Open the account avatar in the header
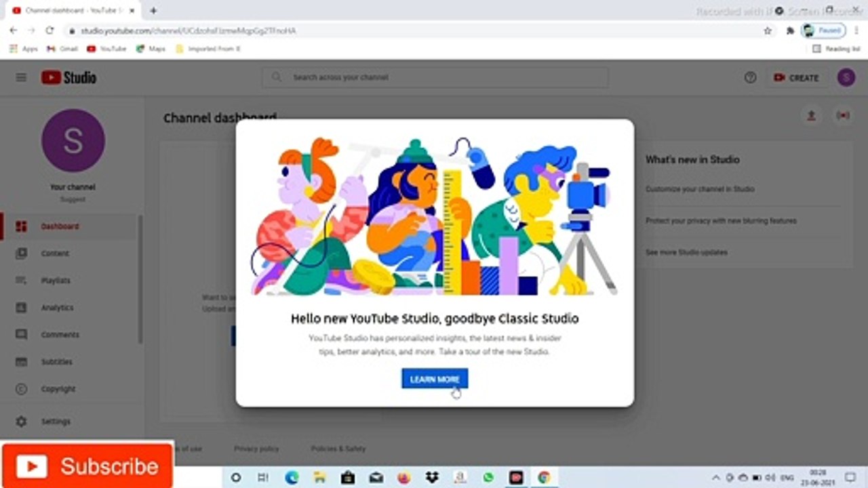Viewport: 868px width, 488px height. [x=846, y=77]
